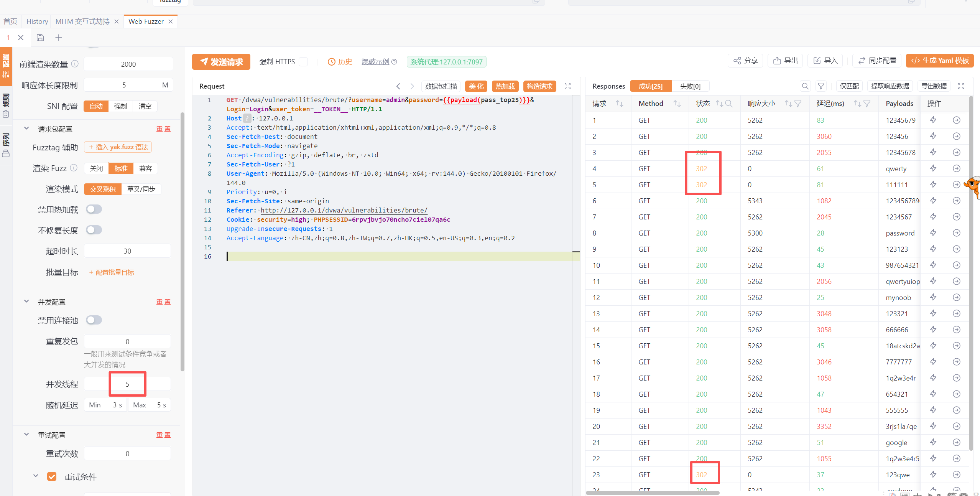Add a new fuzzer page with the plus icon
Viewport: 980px width, 496px height.
pos(59,38)
